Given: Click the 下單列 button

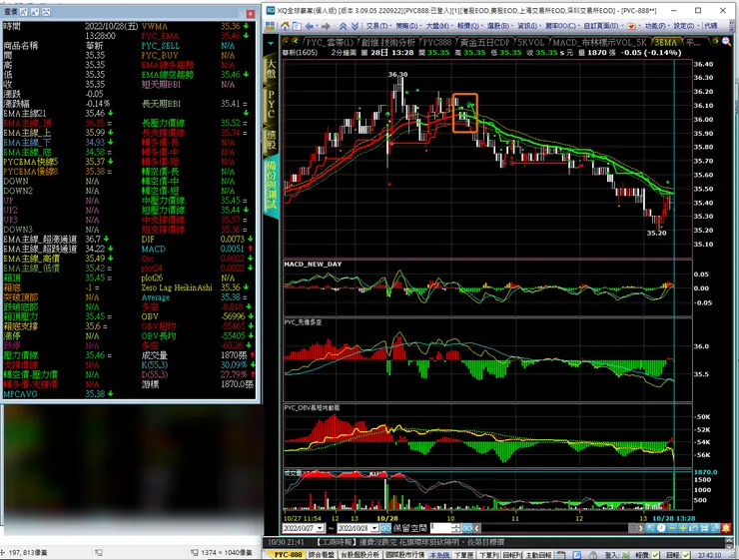Looking at the screenshot, I should pos(488,555).
